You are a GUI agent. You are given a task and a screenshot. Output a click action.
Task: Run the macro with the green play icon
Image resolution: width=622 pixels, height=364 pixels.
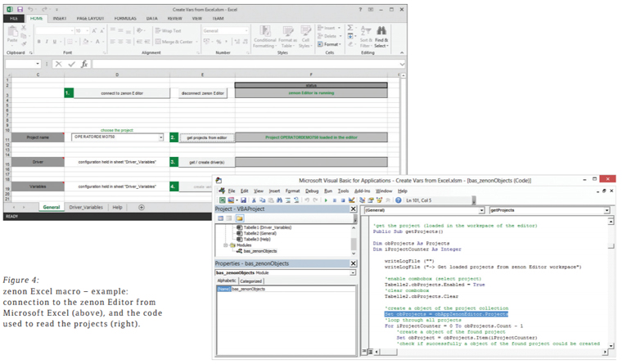(x=326, y=200)
